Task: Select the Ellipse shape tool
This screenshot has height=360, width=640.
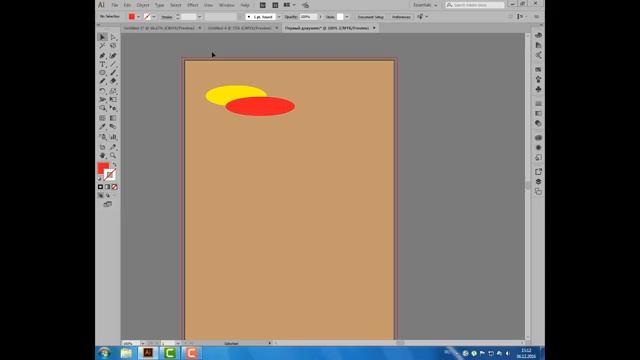Action: coord(102,73)
